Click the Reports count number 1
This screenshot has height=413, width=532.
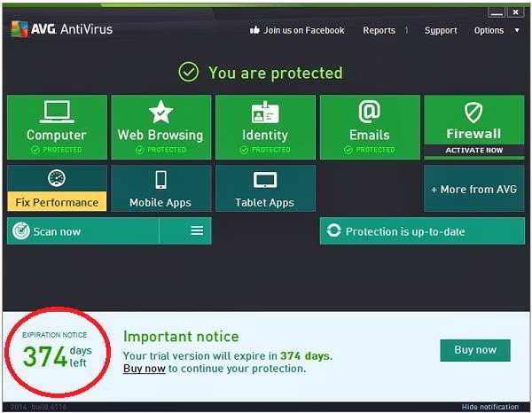(x=406, y=30)
